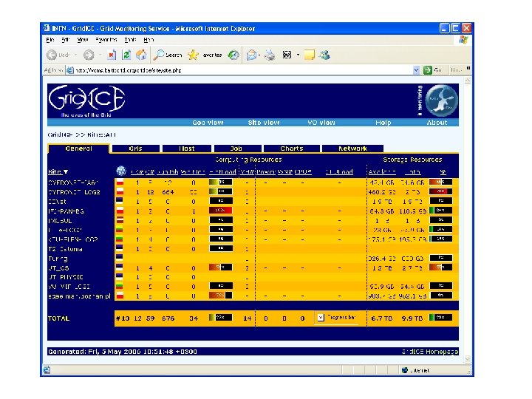Screen dimensions: 532x399
Task: Click the globe logo in banner
Action: pyautogui.click(x=441, y=100)
